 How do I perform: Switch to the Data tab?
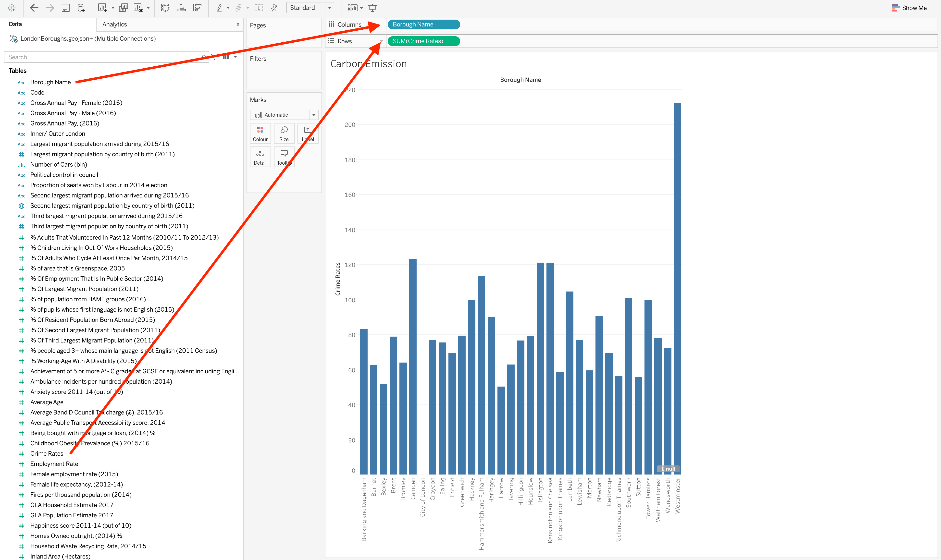[x=15, y=24]
